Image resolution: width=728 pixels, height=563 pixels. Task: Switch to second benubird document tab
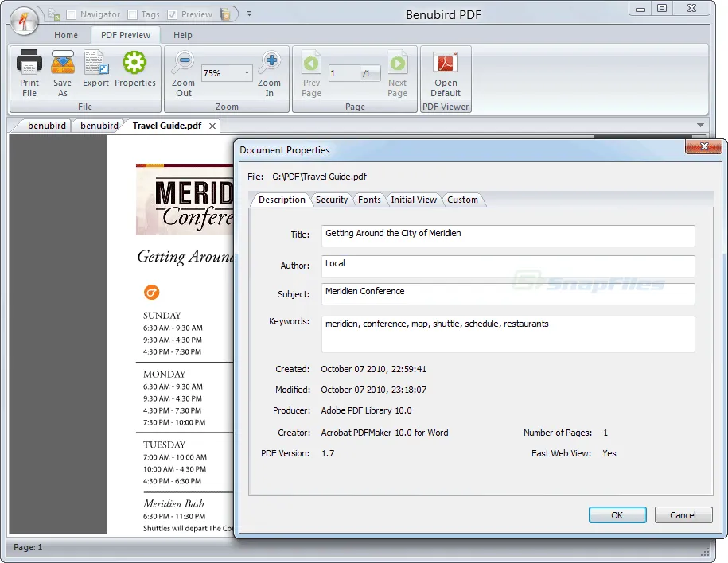click(99, 126)
